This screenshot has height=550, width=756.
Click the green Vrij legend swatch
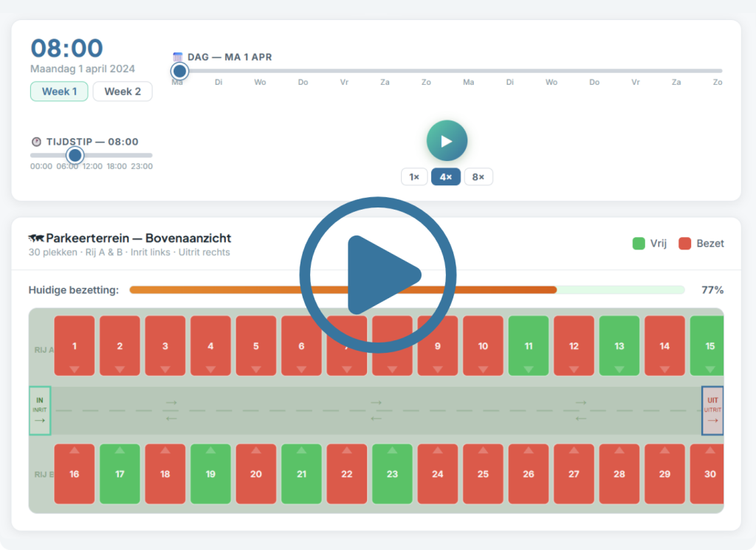pos(639,244)
